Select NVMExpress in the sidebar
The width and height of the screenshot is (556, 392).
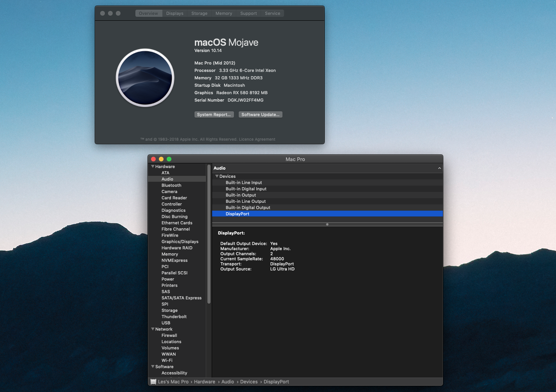(x=177, y=260)
